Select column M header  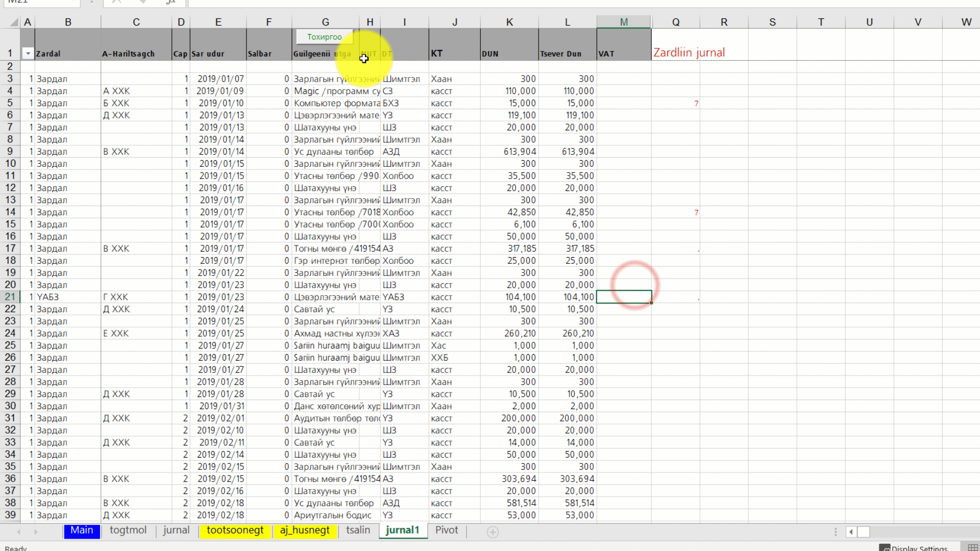[624, 22]
